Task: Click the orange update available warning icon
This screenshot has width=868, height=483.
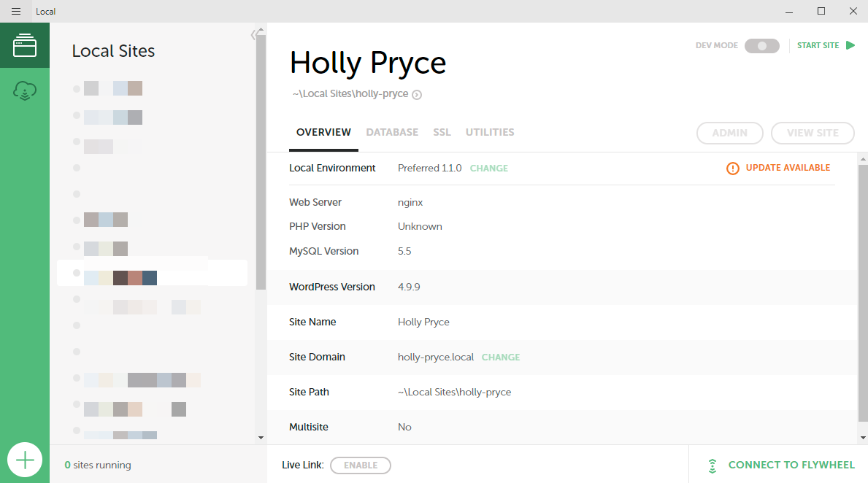Action: click(x=732, y=169)
